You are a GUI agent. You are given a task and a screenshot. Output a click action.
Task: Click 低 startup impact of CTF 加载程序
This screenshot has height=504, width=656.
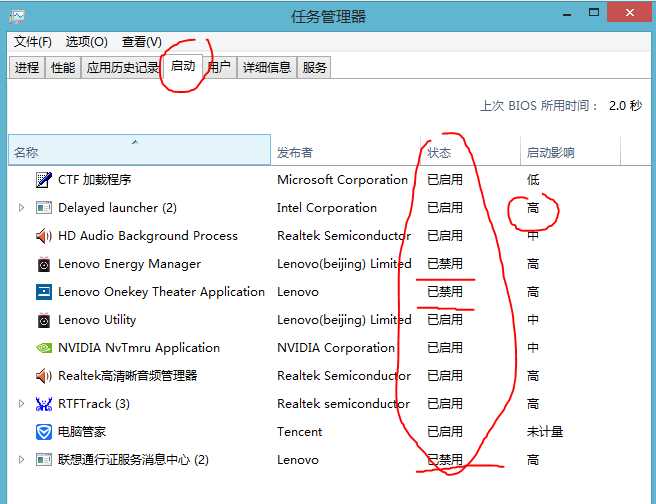click(x=533, y=180)
